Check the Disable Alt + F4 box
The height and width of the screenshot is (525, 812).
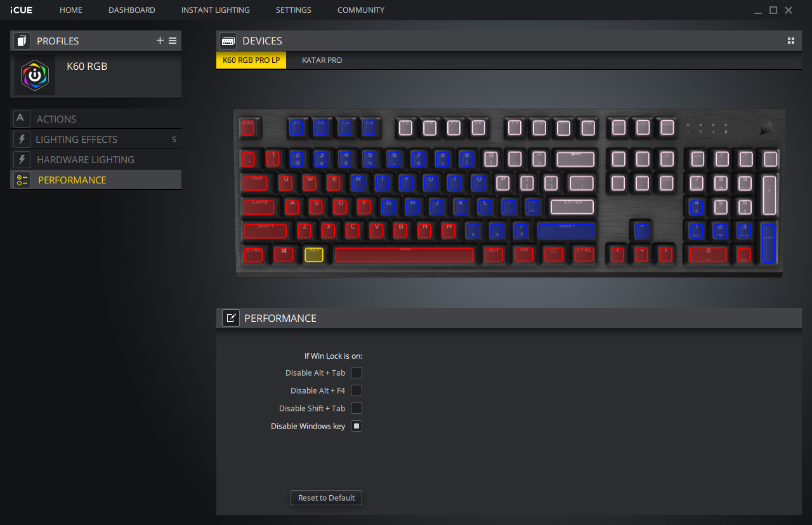click(357, 390)
